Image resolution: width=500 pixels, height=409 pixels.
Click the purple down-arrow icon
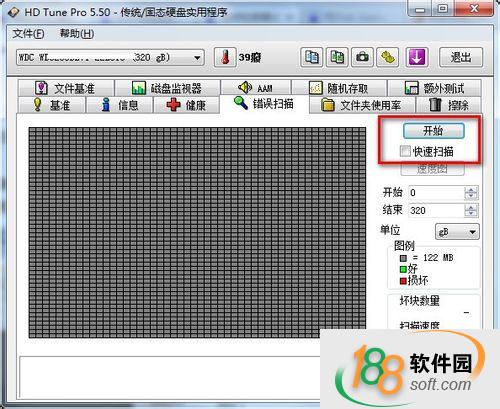(x=417, y=57)
